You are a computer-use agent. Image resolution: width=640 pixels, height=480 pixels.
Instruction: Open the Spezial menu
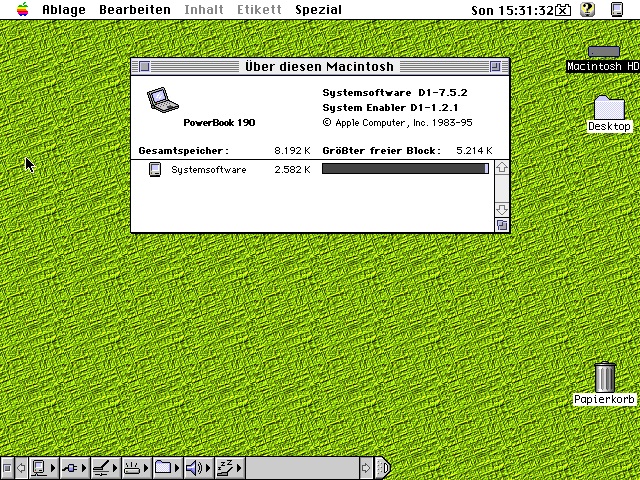(318, 9)
